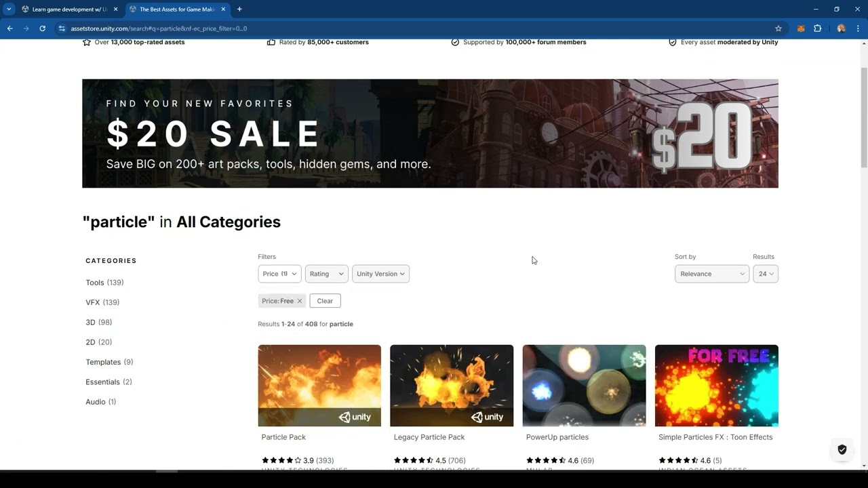Change the Results per page dropdown
The image size is (868, 488).
click(766, 274)
